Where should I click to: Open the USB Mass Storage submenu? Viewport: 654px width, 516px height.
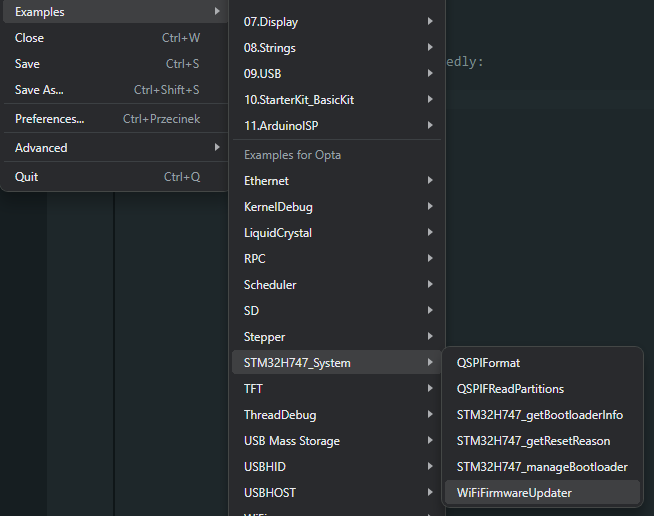pyautogui.click(x=337, y=441)
